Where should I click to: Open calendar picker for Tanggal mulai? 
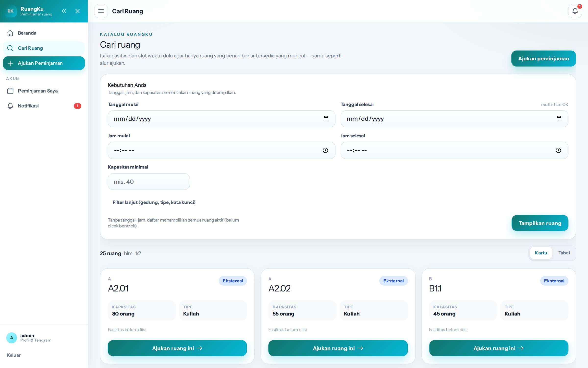tap(326, 119)
